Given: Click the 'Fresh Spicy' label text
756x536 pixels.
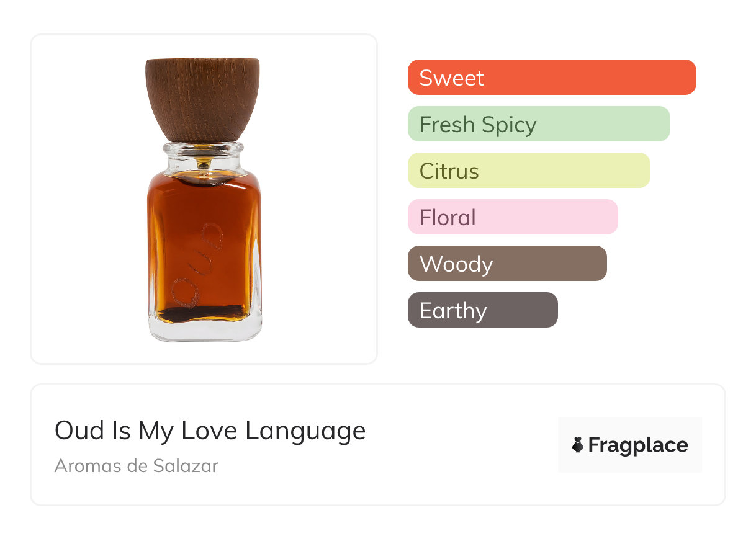Looking at the screenshot, I should [477, 125].
